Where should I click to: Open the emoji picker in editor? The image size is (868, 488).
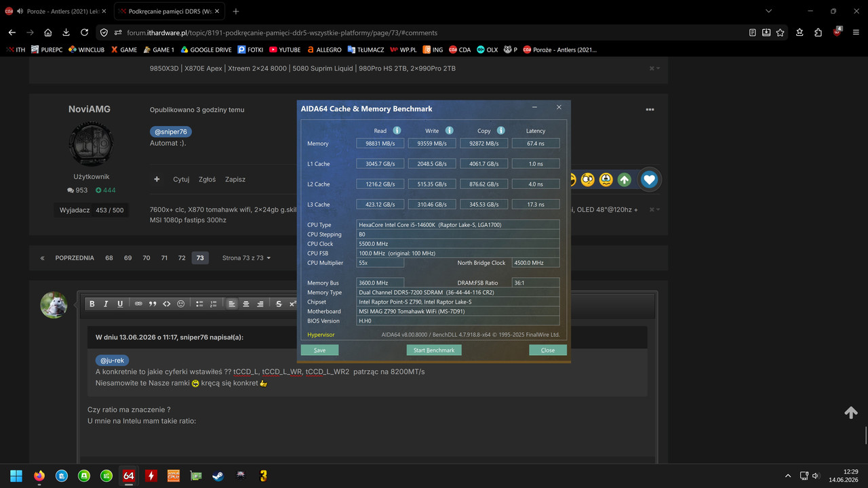point(181,304)
